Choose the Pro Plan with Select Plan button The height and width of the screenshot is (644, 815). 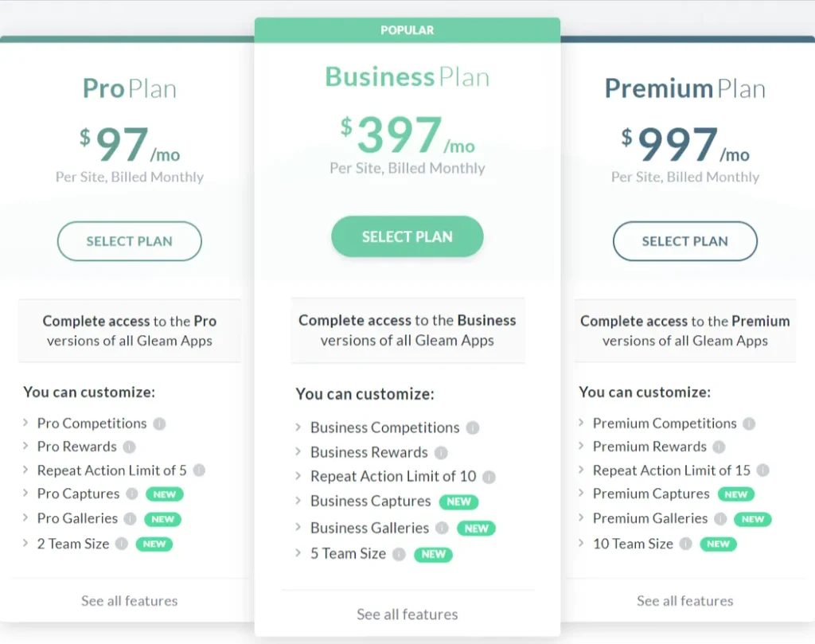click(129, 241)
